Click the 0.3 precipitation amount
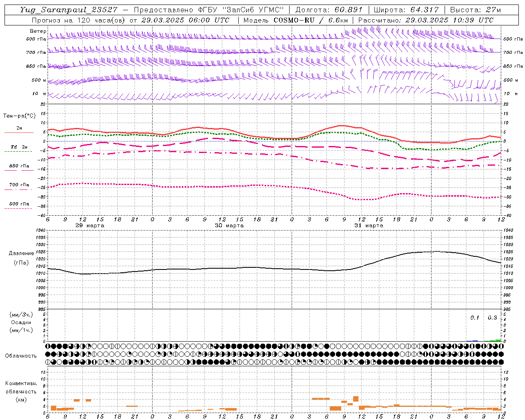The image size is (525, 420). point(492,318)
